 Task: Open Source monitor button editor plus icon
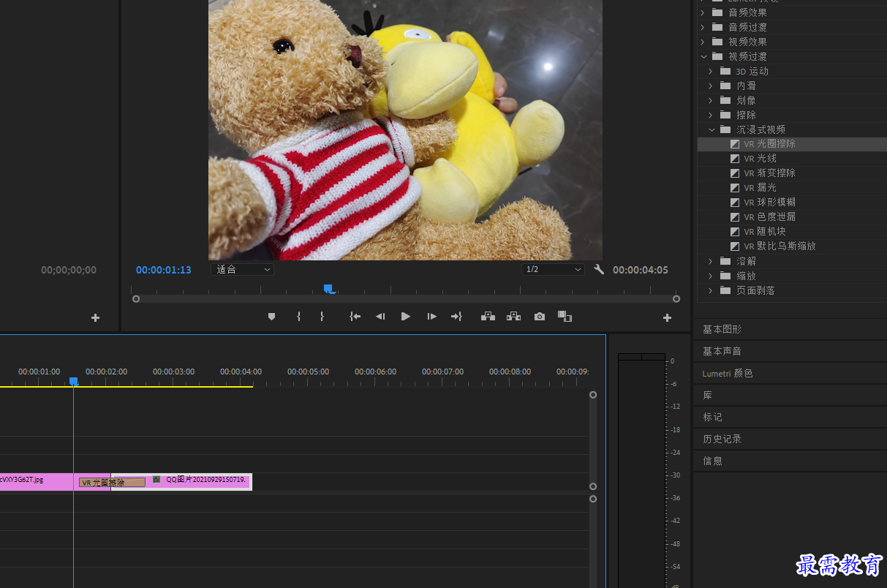pyautogui.click(x=95, y=317)
